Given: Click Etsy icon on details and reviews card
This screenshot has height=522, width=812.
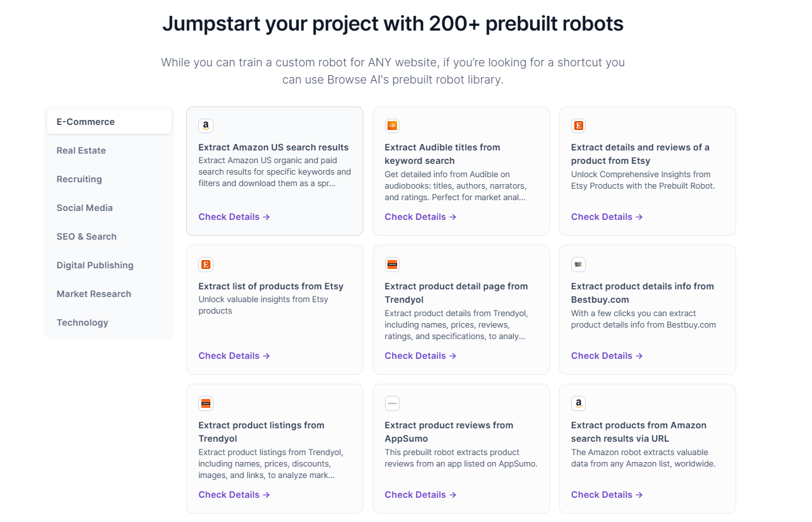Looking at the screenshot, I should coord(579,126).
